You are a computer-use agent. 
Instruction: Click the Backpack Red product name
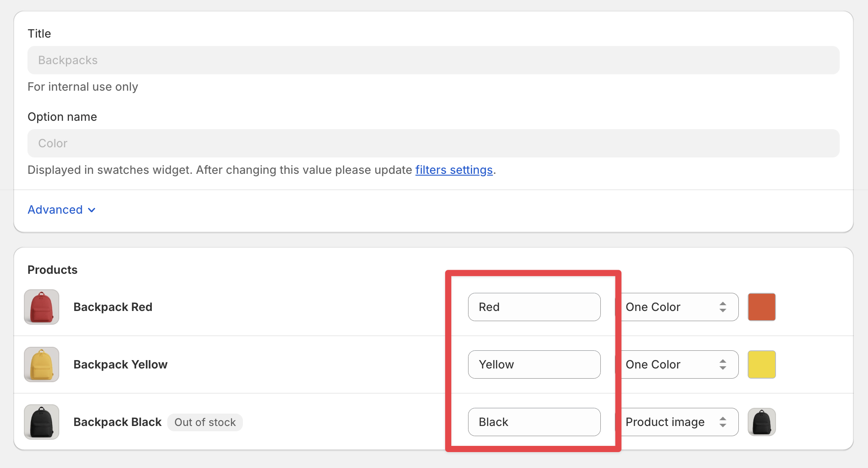pyautogui.click(x=113, y=307)
